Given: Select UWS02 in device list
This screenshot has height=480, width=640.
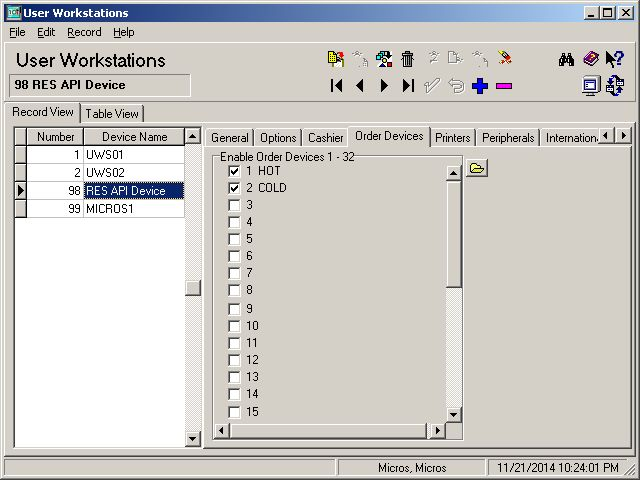Looking at the screenshot, I should [134, 173].
